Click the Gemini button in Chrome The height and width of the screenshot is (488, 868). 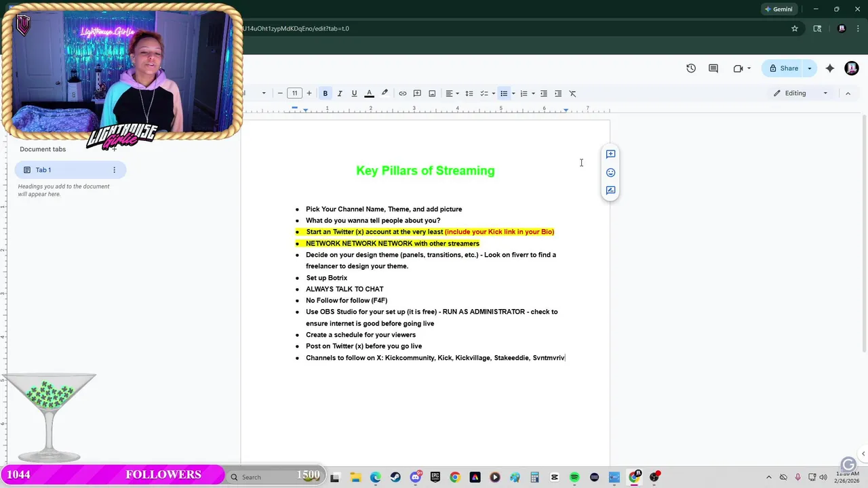(x=778, y=9)
